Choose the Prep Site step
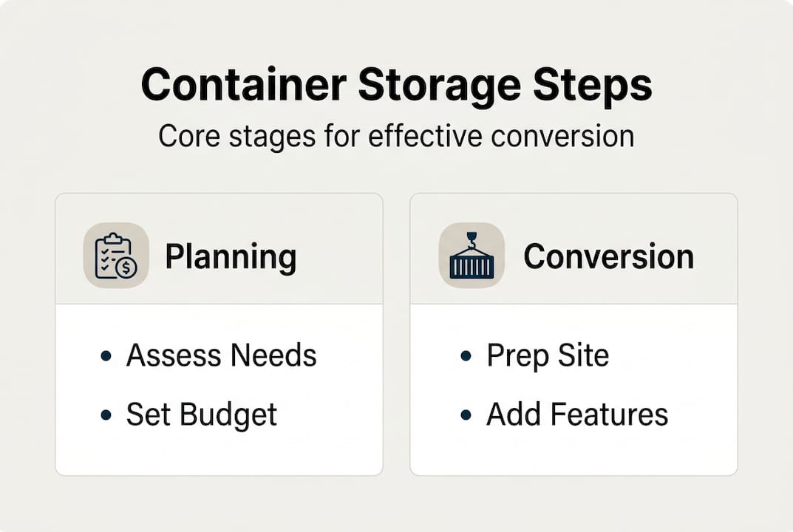The image size is (793, 532). tap(548, 356)
